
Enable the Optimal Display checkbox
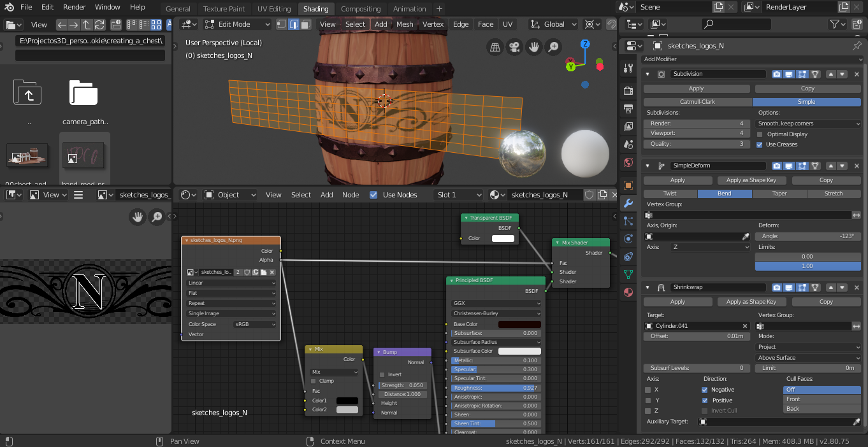[760, 134]
